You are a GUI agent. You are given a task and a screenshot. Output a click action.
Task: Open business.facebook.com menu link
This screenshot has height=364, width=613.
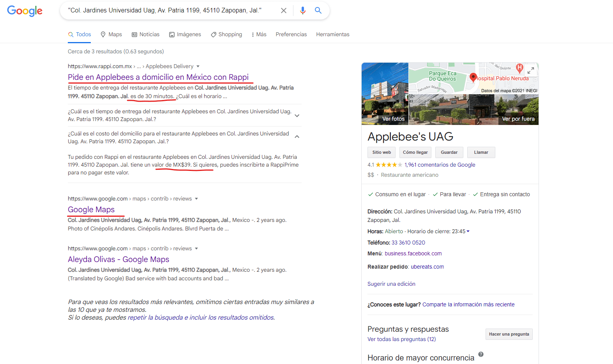413,253
